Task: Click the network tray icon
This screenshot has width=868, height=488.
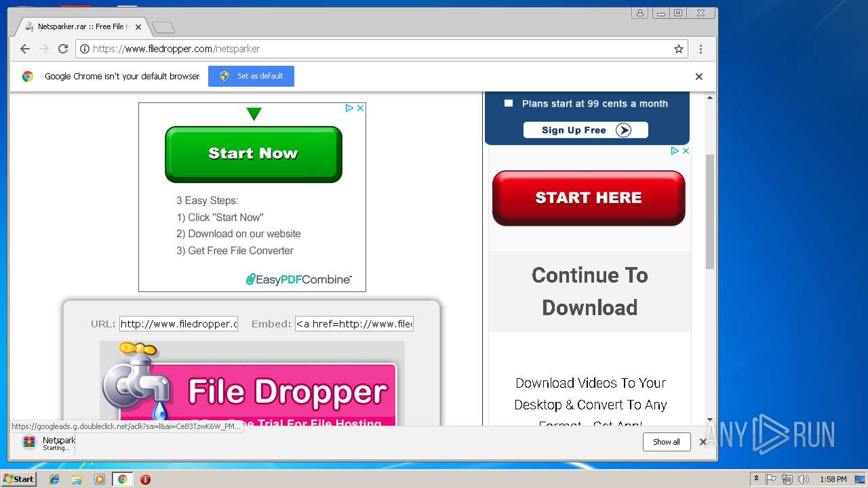Action: tap(787, 479)
